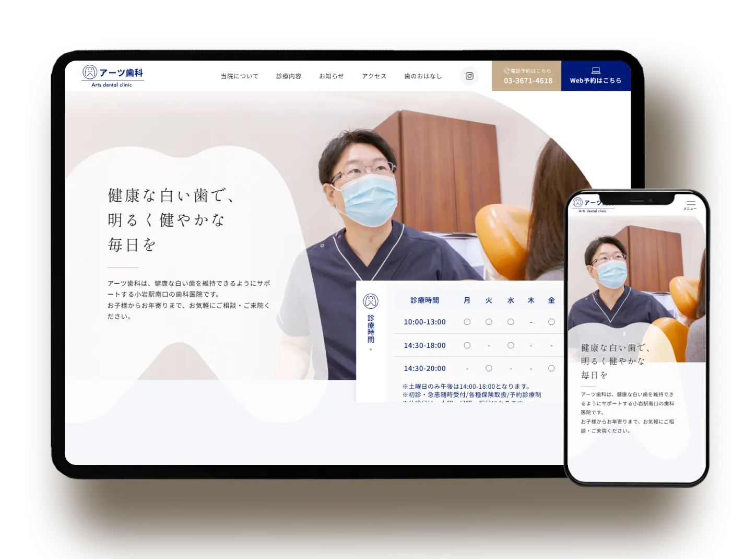Toggle the Friday 14:30-20:00 availability circle
Screen dimensions: 756x559
551,368
